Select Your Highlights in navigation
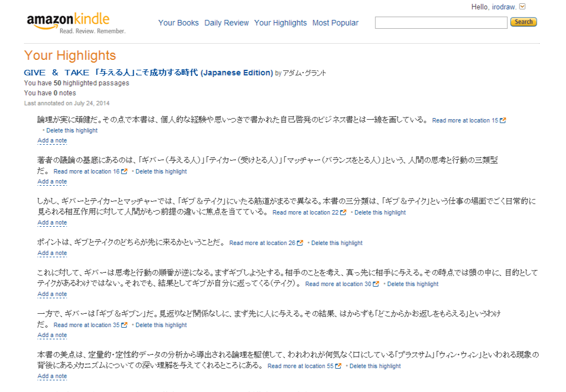Screen dimensions: 566x392 [x=280, y=23]
